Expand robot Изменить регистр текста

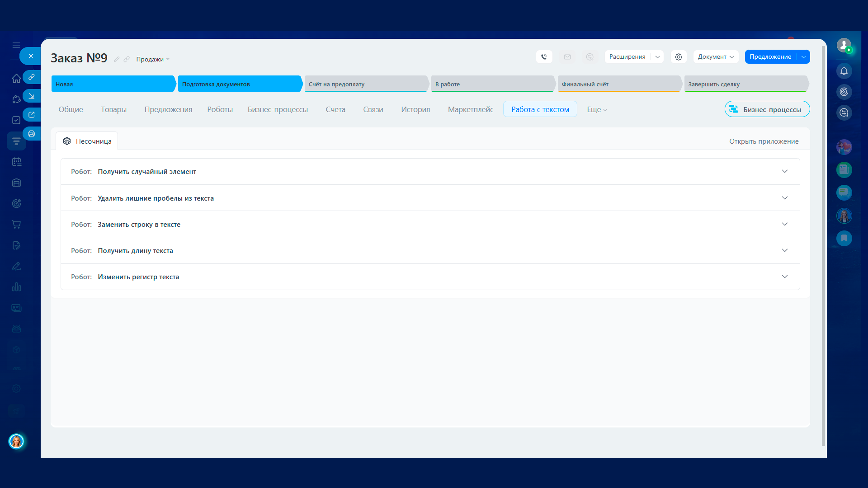click(784, 277)
